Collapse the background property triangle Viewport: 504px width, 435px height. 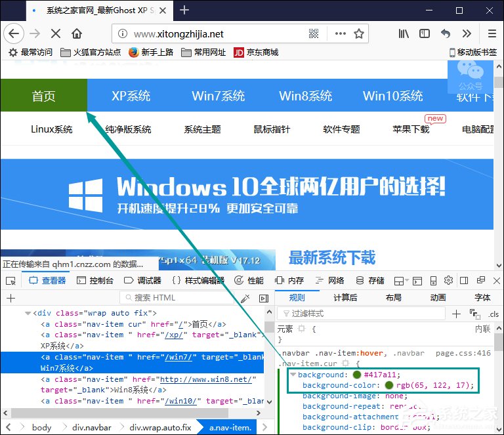pos(293,375)
